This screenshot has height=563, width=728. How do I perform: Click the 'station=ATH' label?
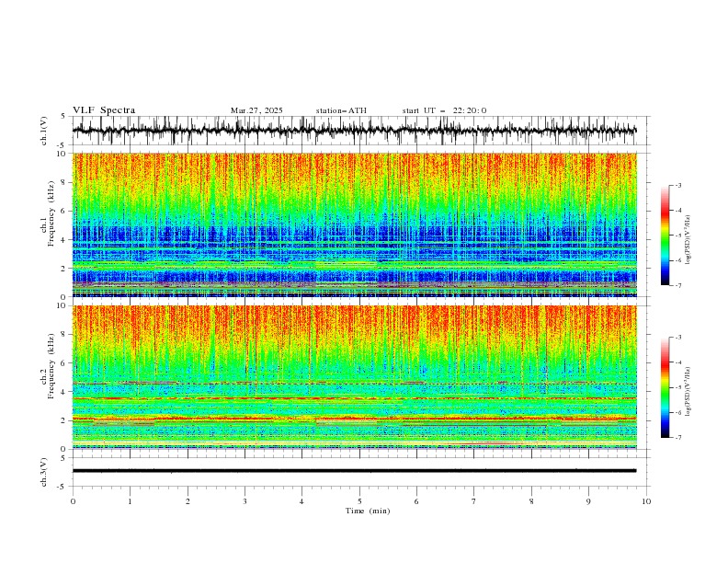pyautogui.click(x=341, y=110)
